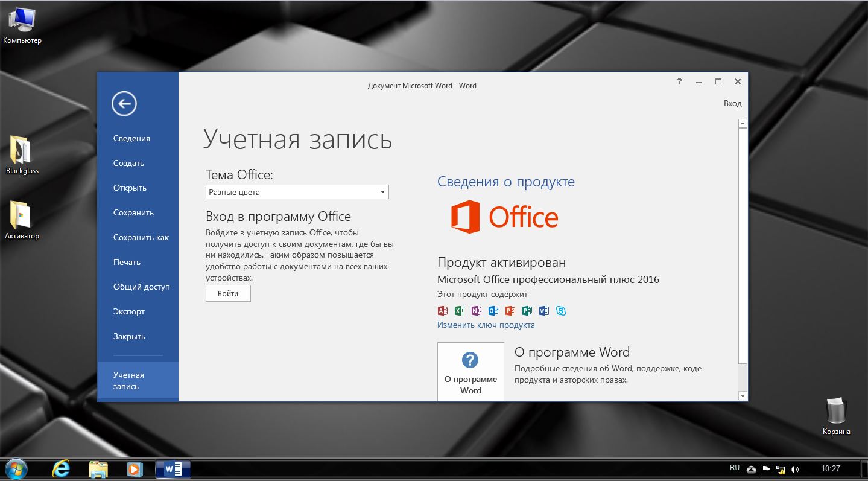Select Учетная запись in the sidebar
The image size is (868, 481).
[138, 380]
